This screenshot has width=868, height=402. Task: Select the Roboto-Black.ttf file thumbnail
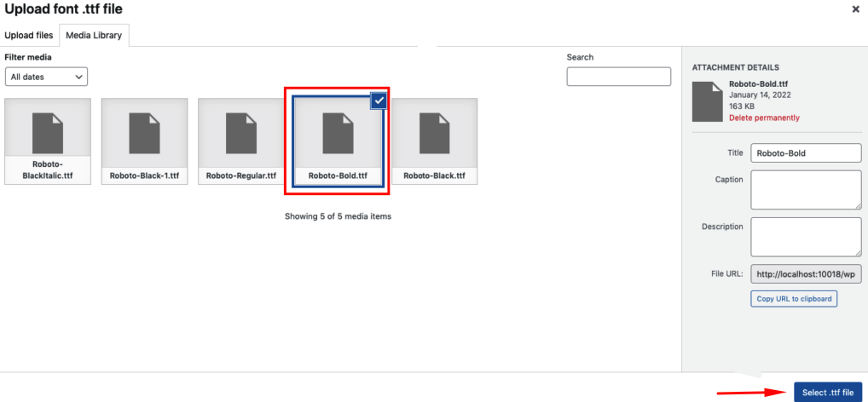tap(435, 141)
